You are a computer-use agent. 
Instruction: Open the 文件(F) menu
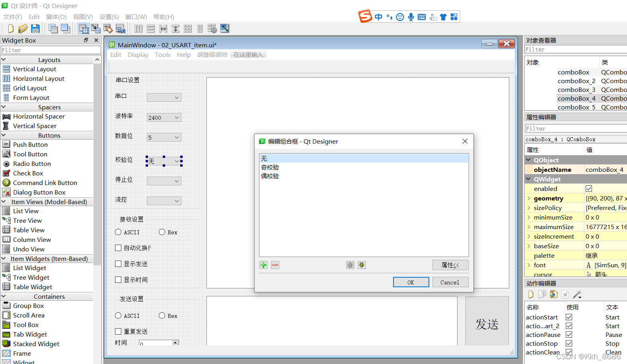coord(13,17)
